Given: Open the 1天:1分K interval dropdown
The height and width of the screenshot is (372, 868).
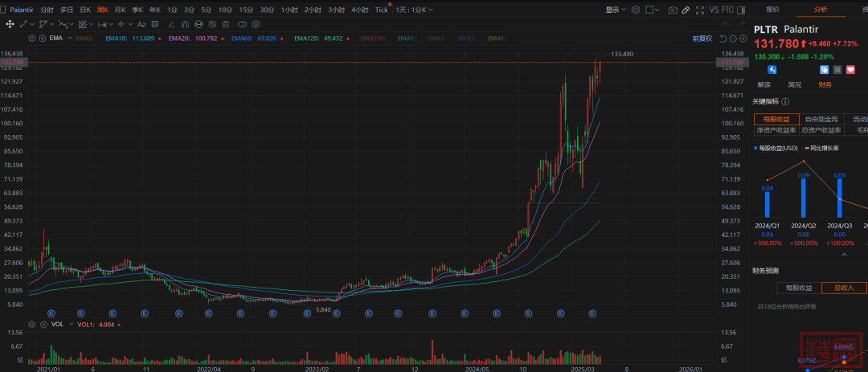Looking at the screenshot, I should click(x=414, y=10).
